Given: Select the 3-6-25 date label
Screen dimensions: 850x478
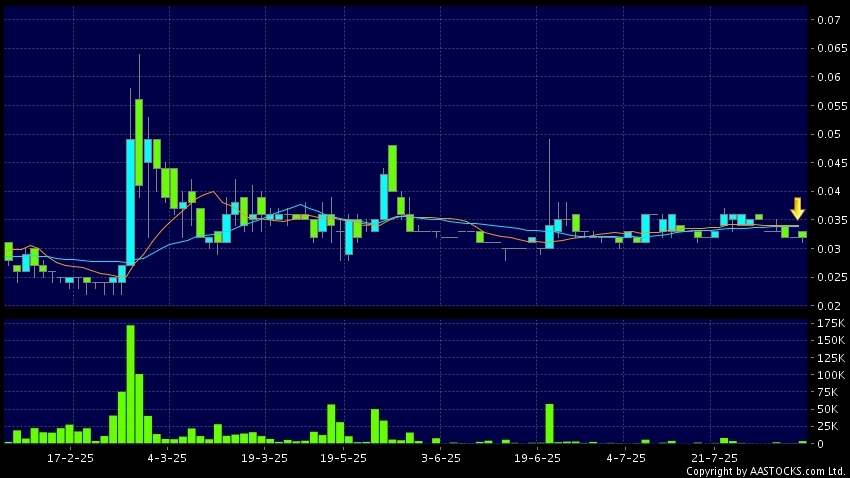Looking at the screenshot, I should (x=441, y=458).
